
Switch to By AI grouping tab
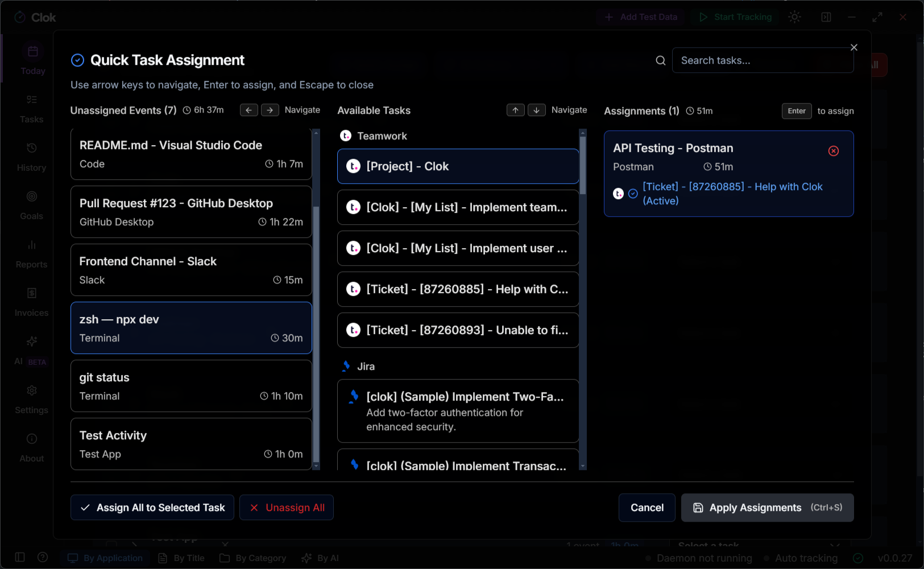(x=320, y=558)
